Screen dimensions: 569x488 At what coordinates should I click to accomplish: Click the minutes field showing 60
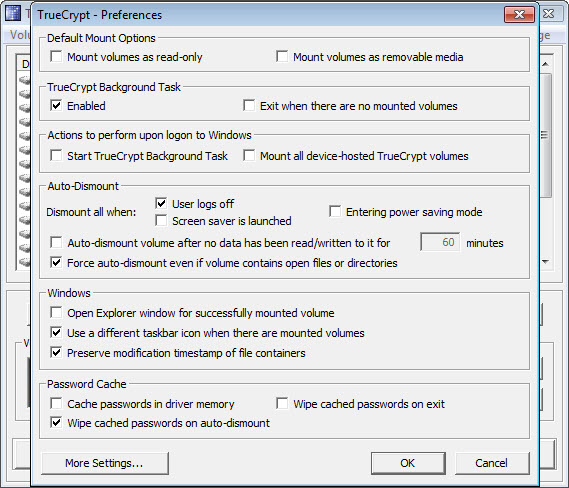pyautogui.click(x=440, y=242)
